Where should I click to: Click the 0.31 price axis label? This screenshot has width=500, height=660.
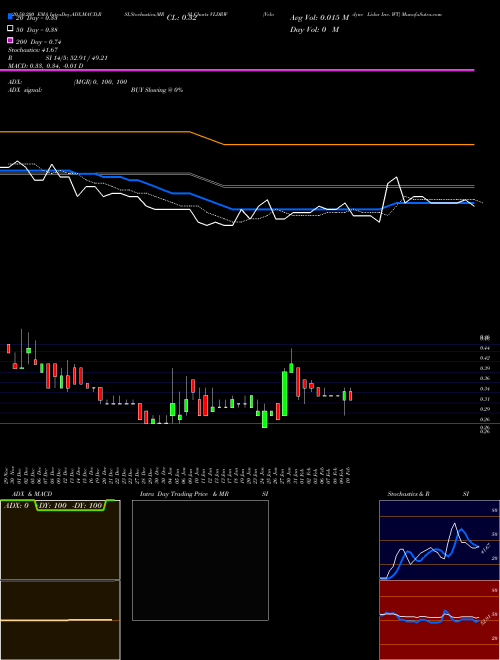[484, 399]
